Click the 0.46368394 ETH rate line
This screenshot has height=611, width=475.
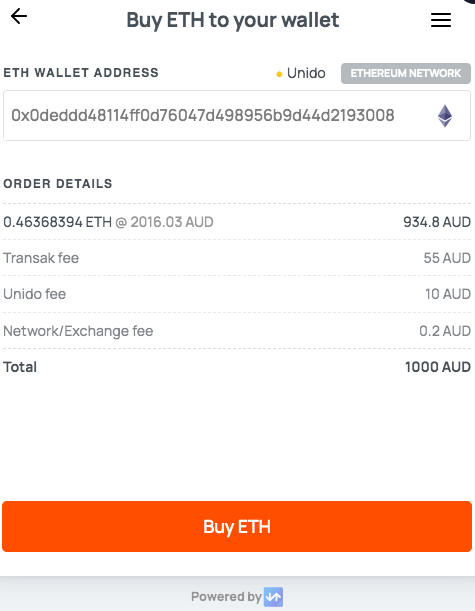(x=108, y=222)
